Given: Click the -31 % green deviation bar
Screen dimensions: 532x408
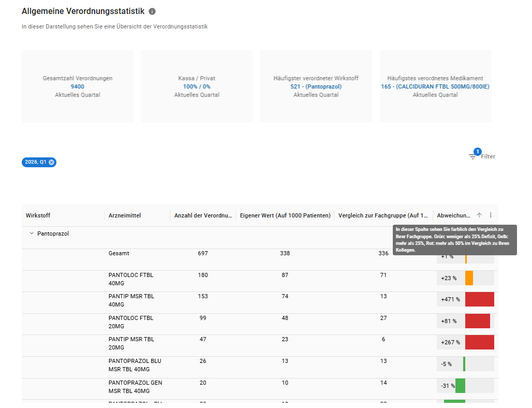Looking at the screenshot, I should point(460,386).
